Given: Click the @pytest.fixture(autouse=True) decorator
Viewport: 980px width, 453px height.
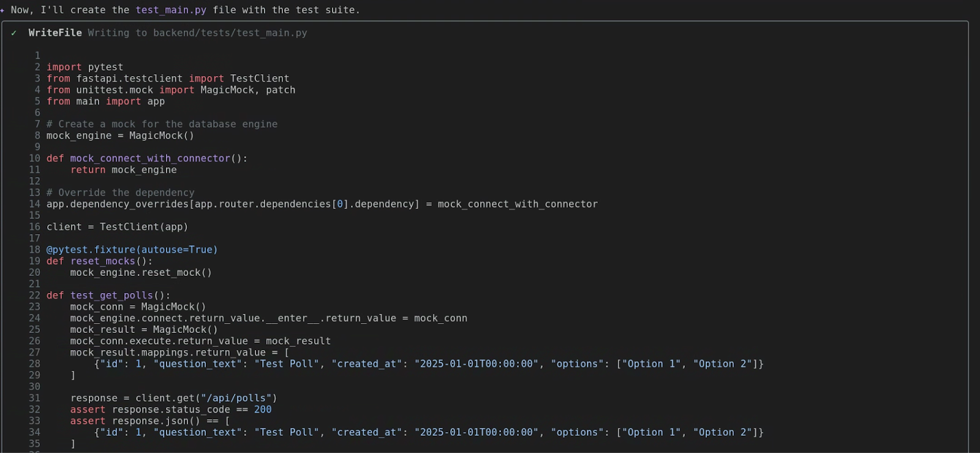Looking at the screenshot, I should click(x=132, y=250).
